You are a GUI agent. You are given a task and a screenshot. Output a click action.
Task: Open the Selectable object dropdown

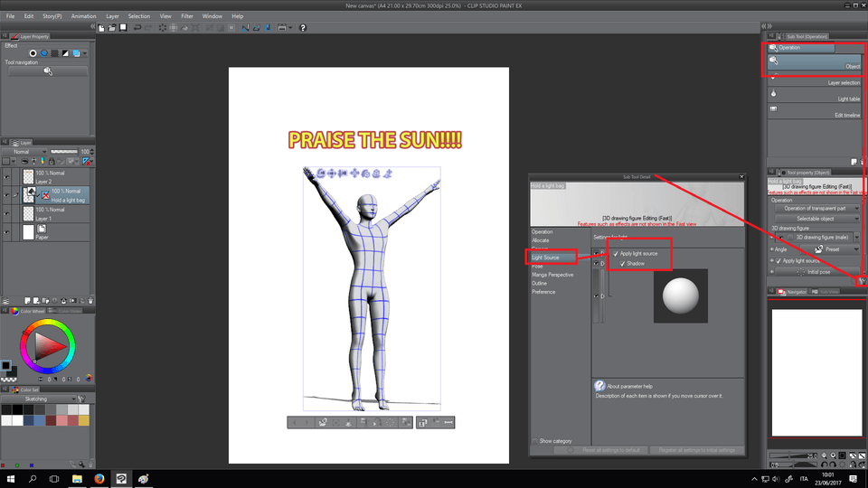coord(816,219)
